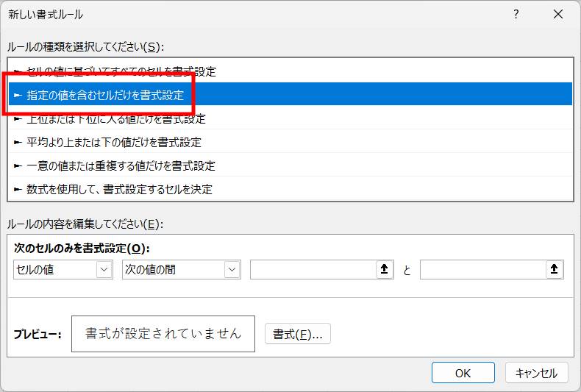Click the キャンセル button

click(x=537, y=373)
